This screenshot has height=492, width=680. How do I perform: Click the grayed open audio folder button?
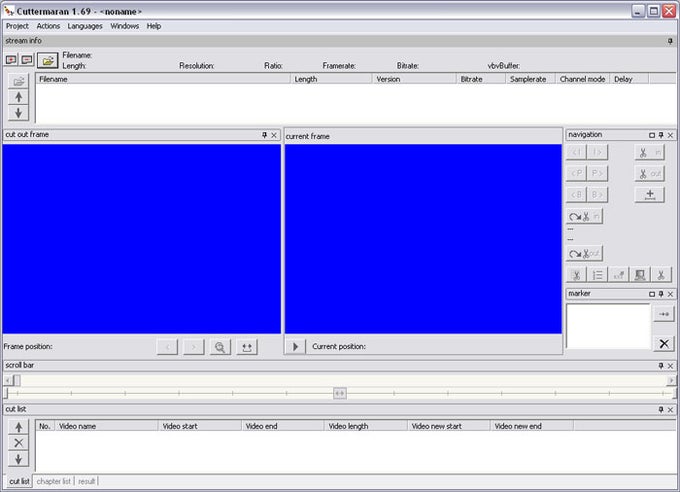(19, 81)
